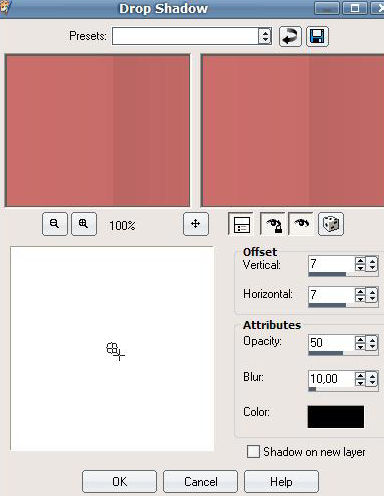Open the Presets dropdown list
Image resolution: width=384 pixels, height=496 pixels.
coord(265,36)
